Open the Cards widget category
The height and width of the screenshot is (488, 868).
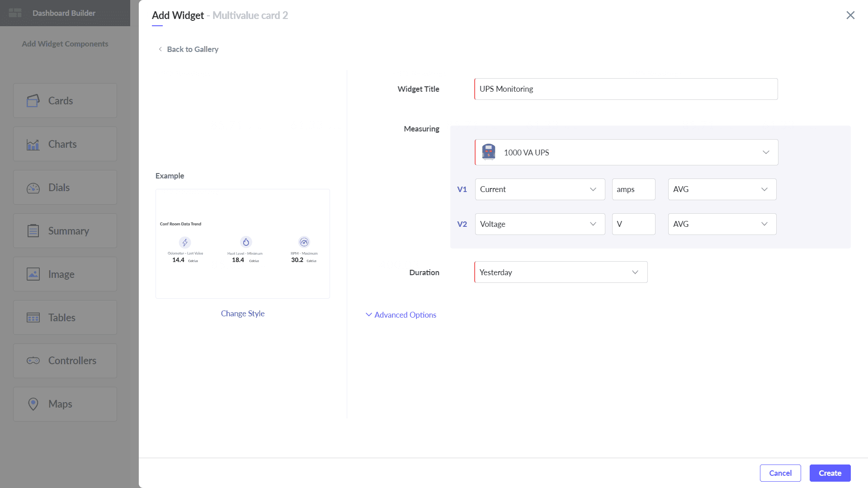click(x=65, y=100)
